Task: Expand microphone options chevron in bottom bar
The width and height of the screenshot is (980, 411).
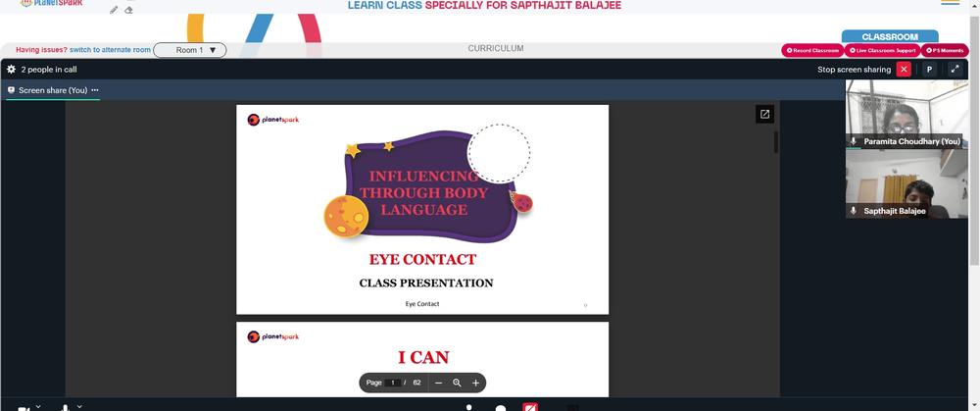Action: [x=79, y=407]
